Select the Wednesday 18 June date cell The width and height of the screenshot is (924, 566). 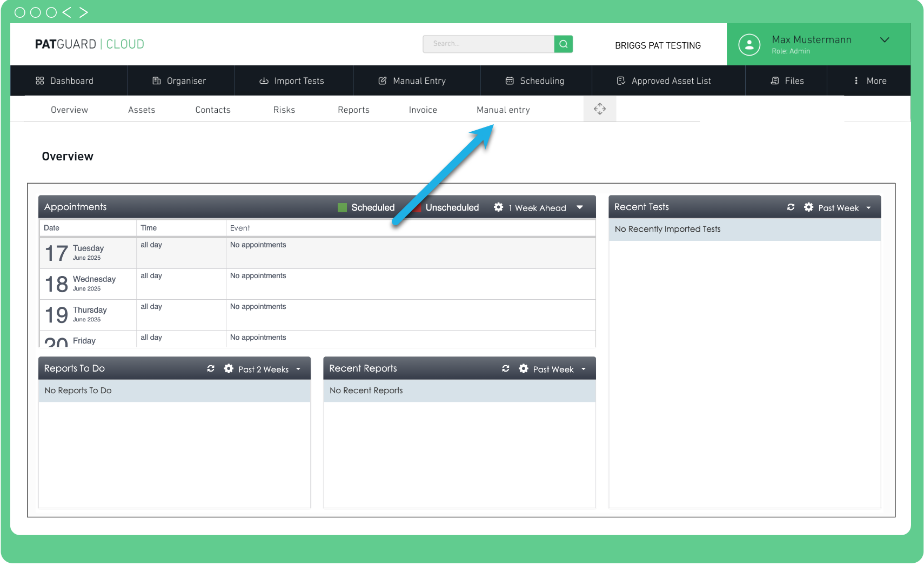(x=88, y=284)
